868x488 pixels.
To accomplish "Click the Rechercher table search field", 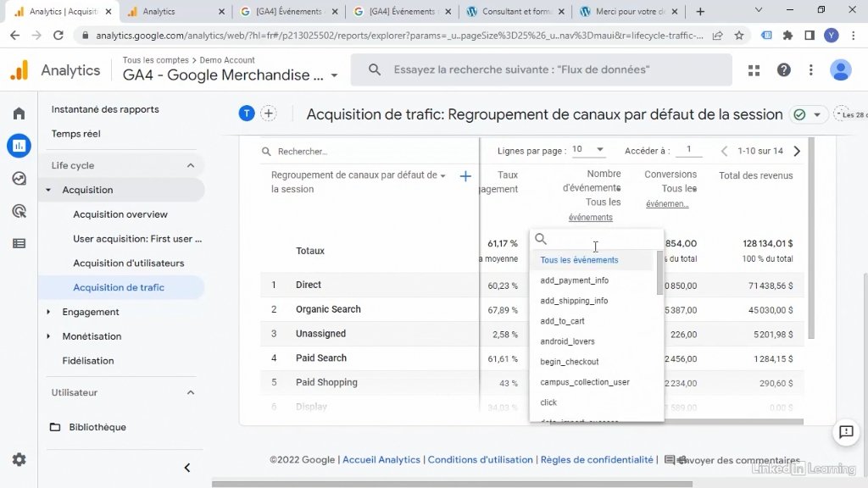I will point(368,152).
